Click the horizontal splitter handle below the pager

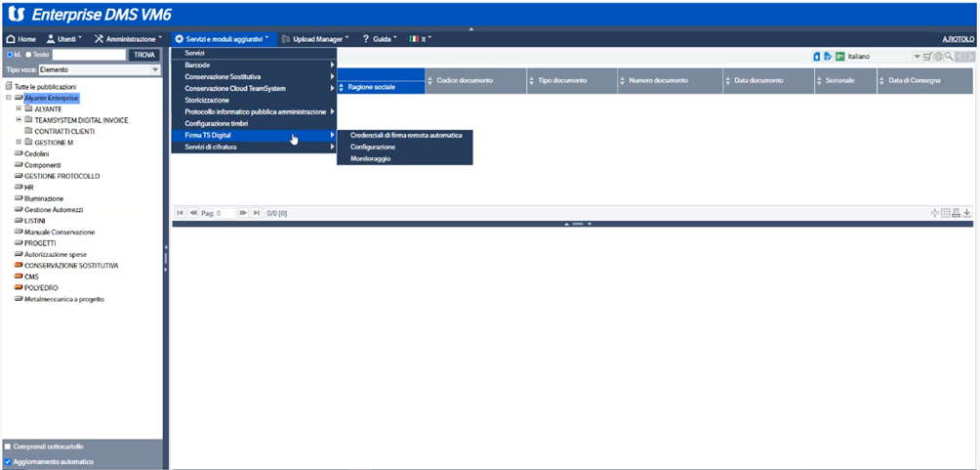(x=577, y=224)
